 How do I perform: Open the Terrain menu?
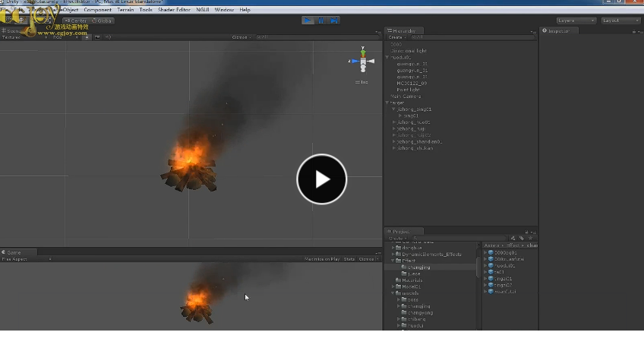125,9
